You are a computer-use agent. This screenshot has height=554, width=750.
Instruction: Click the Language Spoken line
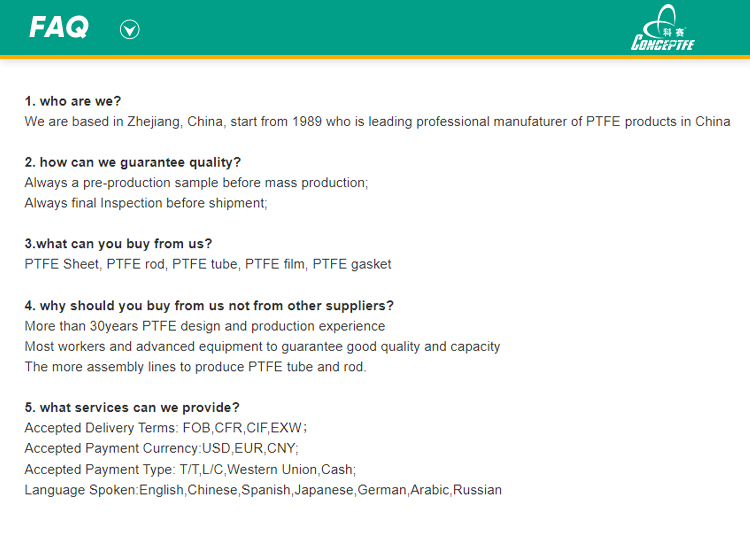coord(263,490)
